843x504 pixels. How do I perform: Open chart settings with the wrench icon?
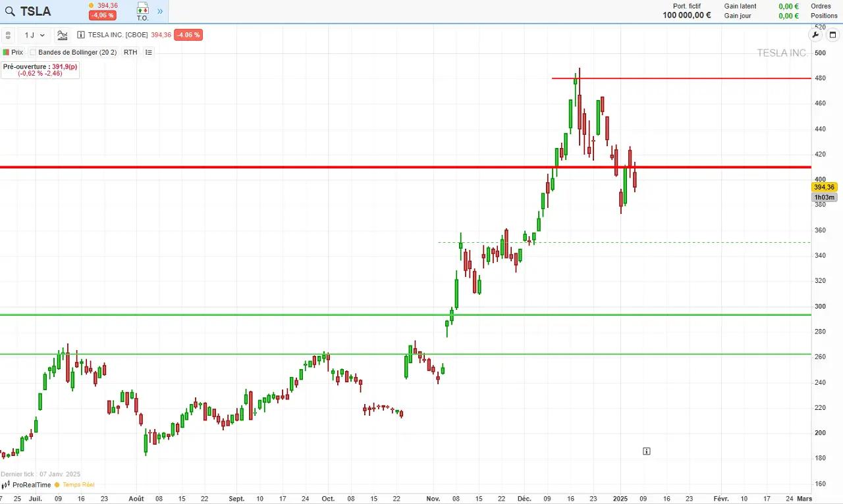(x=815, y=35)
